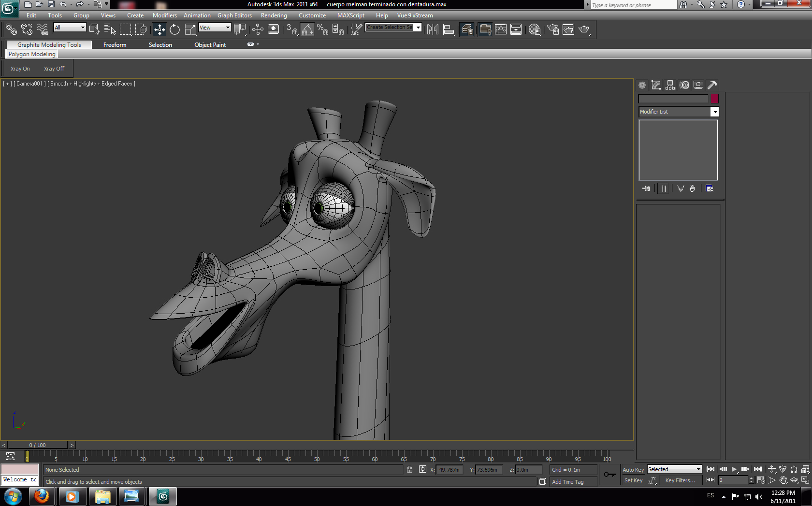Toggle Set Key mode

[x=633, y=480]
